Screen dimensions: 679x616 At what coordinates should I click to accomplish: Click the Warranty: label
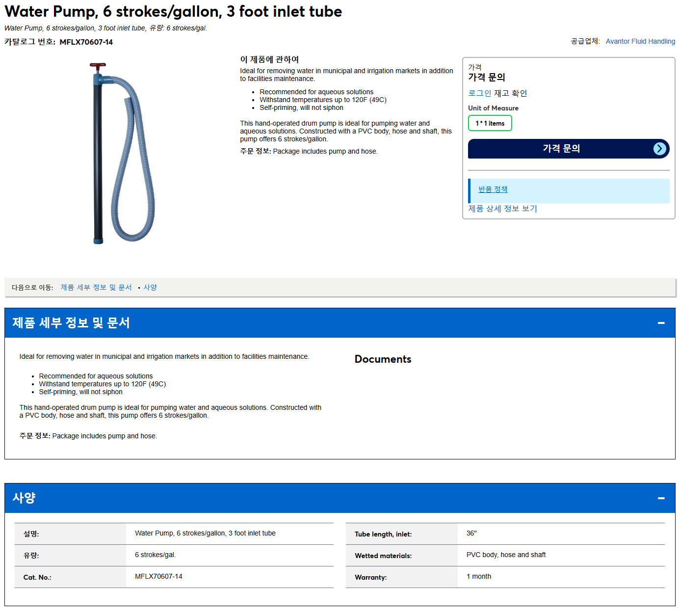click(370, 578)
